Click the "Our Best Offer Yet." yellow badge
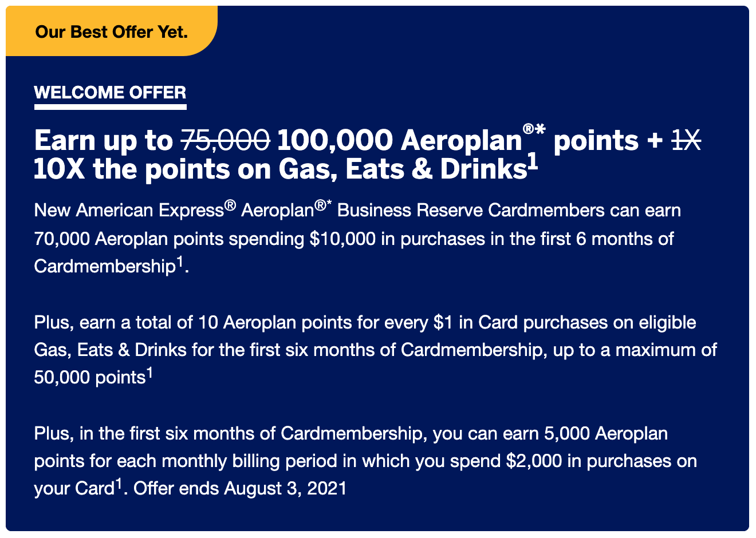 pyautogui.click(x=112, y=31)
